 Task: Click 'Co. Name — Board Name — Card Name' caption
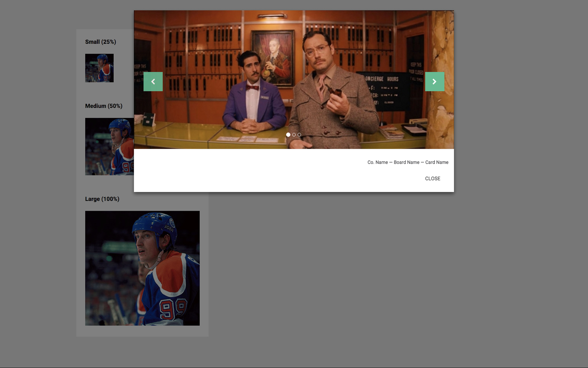pyautogui.click(x=408, y=162)
